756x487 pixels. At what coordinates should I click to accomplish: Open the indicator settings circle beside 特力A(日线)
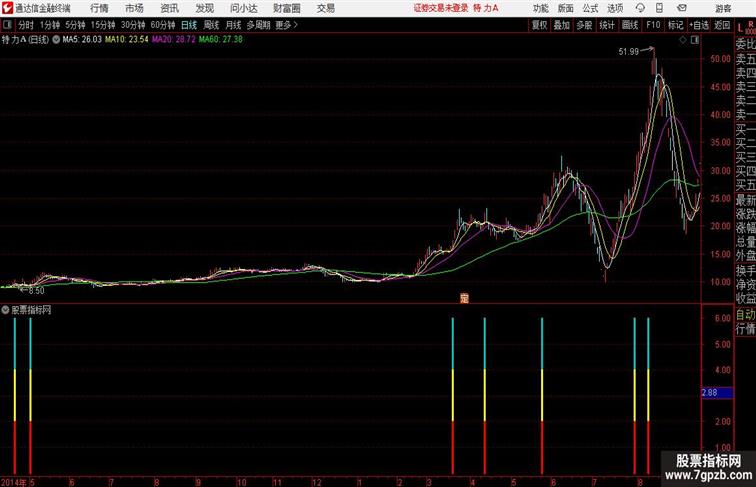[x=56, y=40]
